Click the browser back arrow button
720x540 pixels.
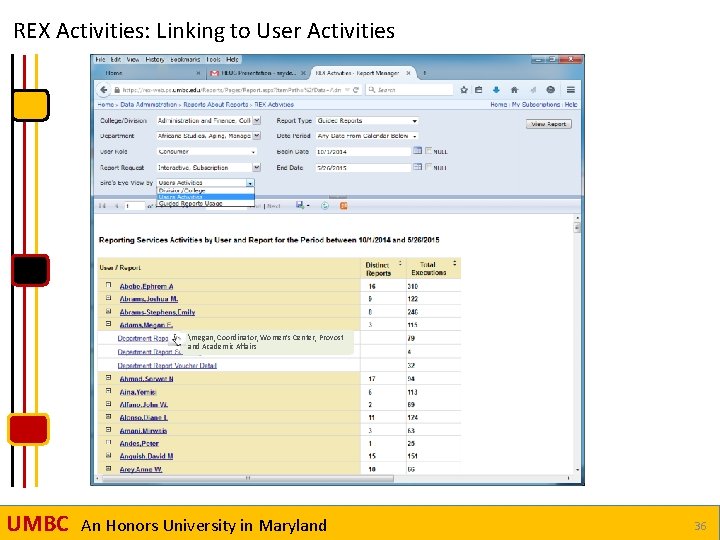[x=104, y=90]
